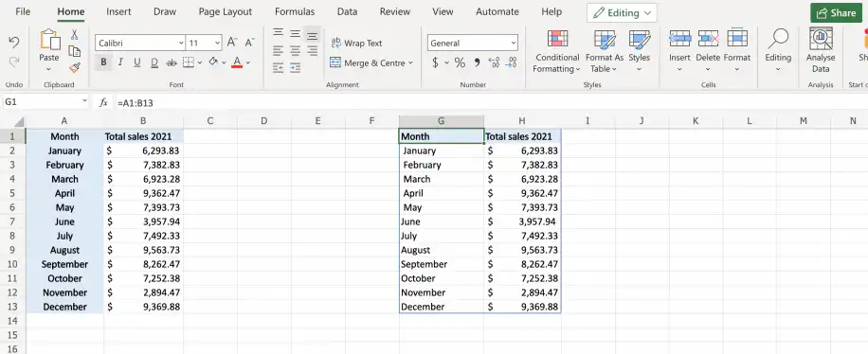Undo the last action
Image resolution: width=868 pixels, height=354 pixels.
(14, 42)
